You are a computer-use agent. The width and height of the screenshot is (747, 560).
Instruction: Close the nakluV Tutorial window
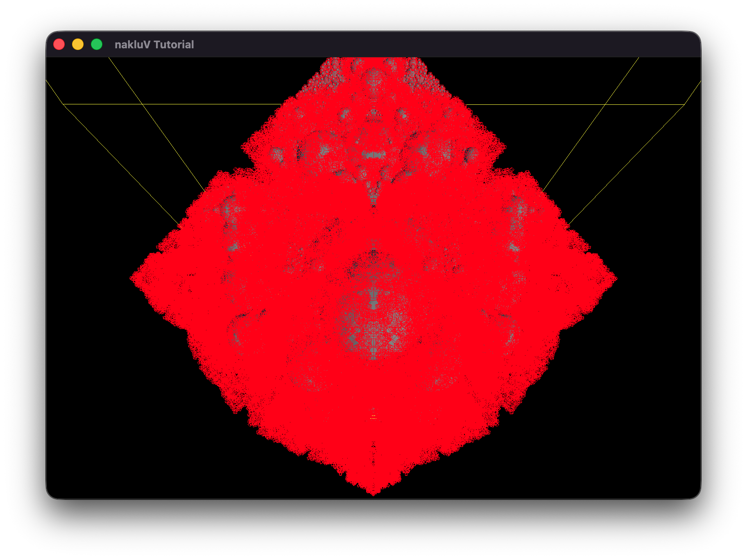[59, 44]
